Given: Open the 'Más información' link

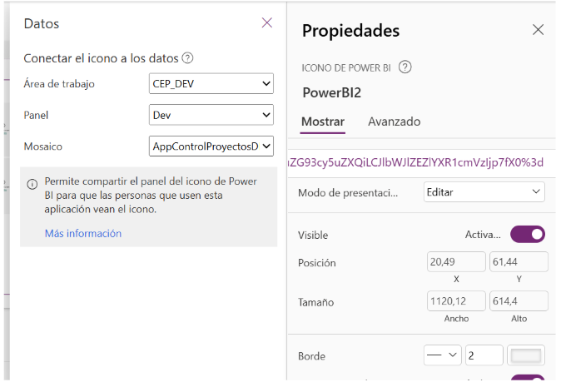Looking at the screenshot, I should tap(83, 234).
